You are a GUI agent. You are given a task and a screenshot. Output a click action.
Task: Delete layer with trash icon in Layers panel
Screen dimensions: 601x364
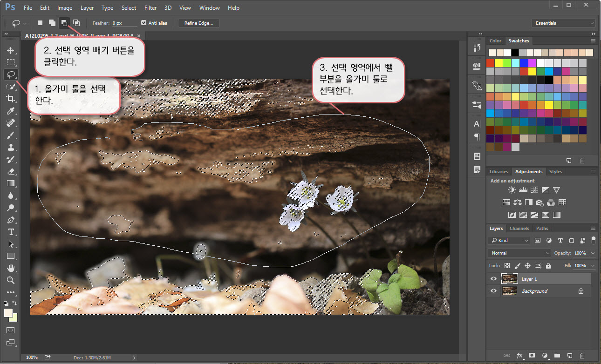pyautogui.click(x=582, y=355)
